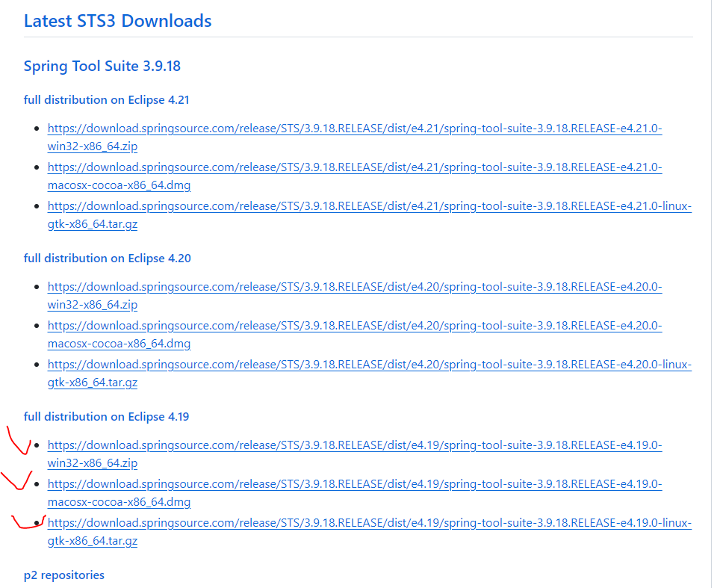Click the 'p2 repositories' heading
The width and height of the screenshot is (720, 588).
(x=63, y=575)
